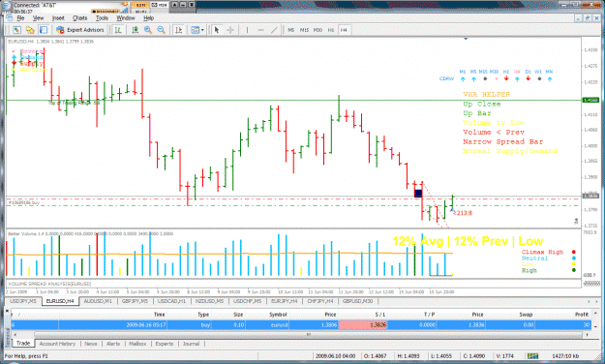The height and width of the screenshot is (364, 605).
Task: Open the Charts menu
Action: pos(80,18)
